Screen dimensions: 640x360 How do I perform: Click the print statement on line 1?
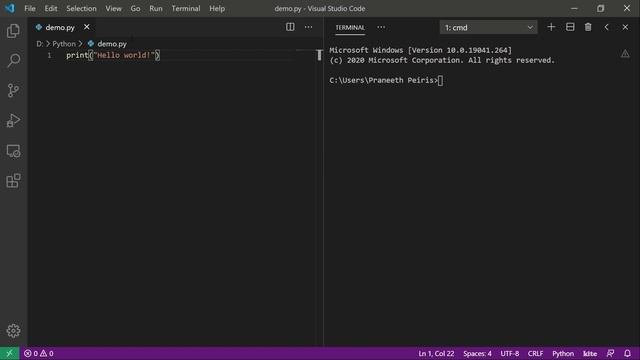[x=113, y=55]
